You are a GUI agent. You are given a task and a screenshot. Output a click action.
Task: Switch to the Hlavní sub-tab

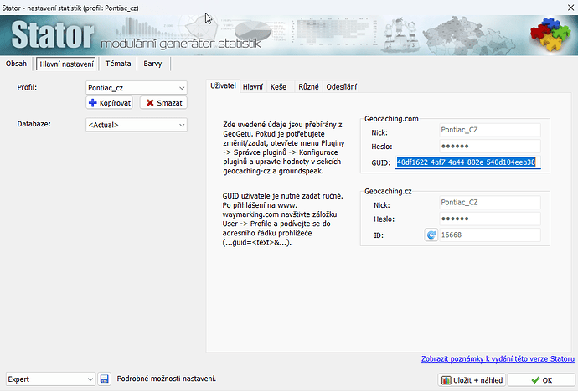tap(253, 87)
